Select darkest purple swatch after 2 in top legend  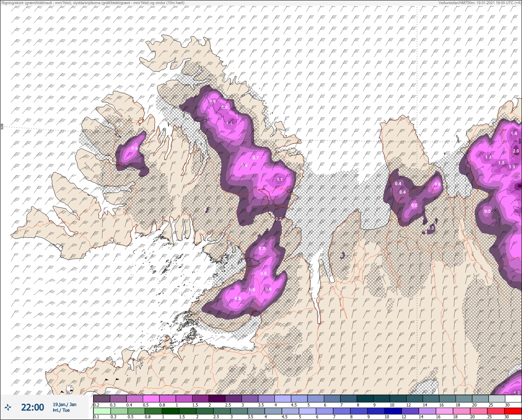(x=217, y=398)
